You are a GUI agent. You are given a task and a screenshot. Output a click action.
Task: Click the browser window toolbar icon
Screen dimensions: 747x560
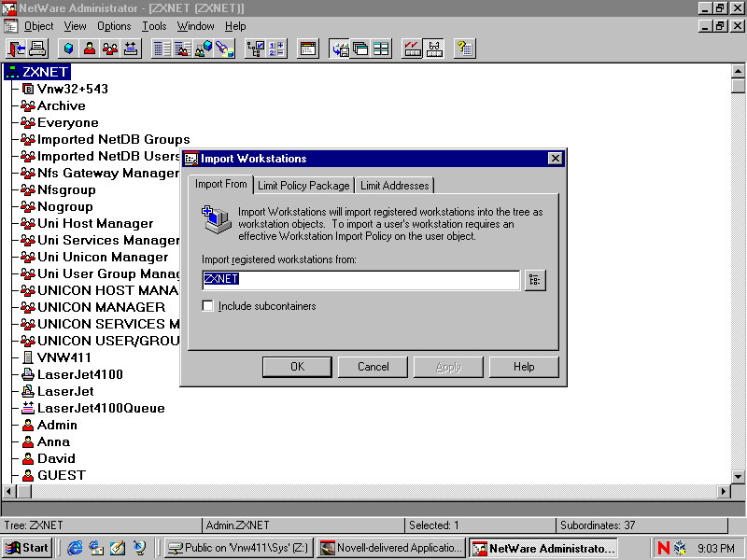tap(308, 49)
